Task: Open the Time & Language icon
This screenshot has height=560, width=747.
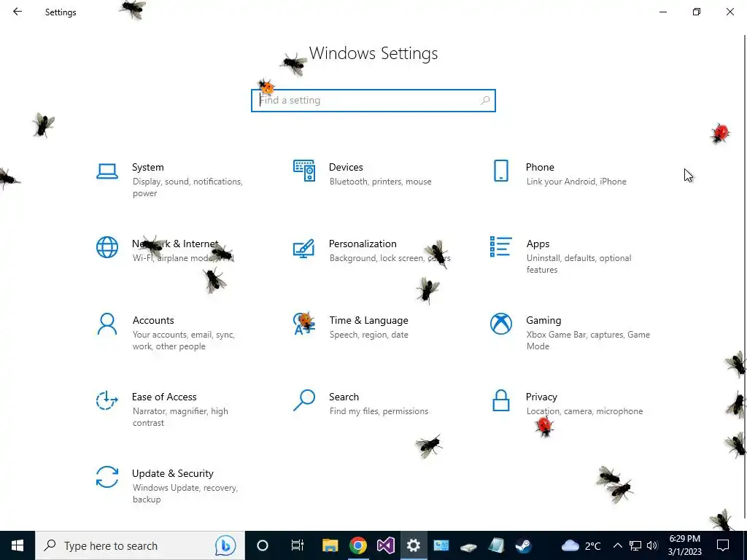Action: click(x=304, y=324)
